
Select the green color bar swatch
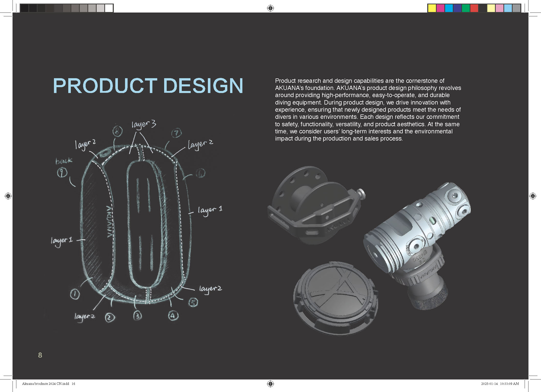[x=466, y=8]
